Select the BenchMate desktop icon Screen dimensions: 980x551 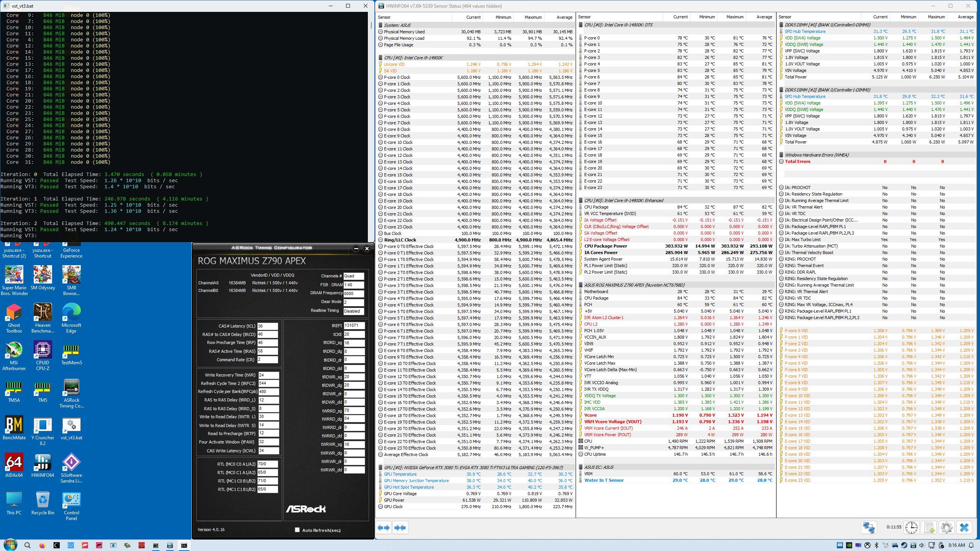click(x=14, y=428)
